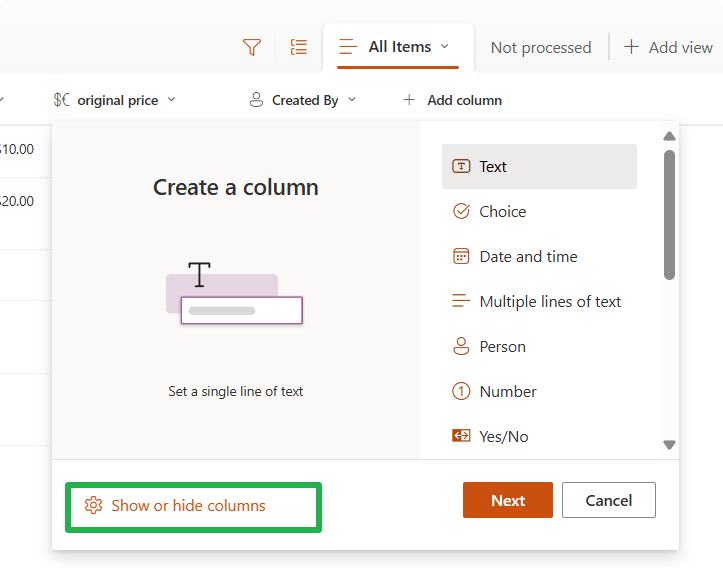723x568 pixels.
Task: Click Add view
Action: 668,47
